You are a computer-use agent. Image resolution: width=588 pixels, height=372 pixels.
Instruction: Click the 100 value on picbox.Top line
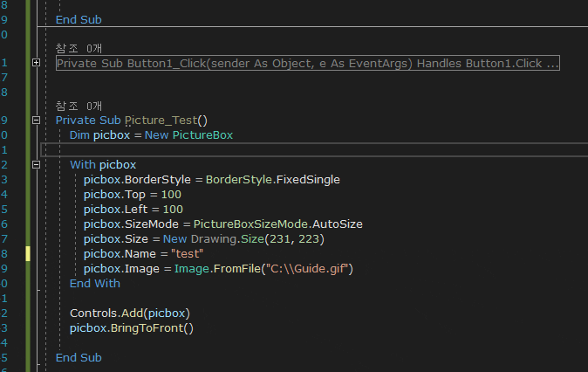click(171, 195)
